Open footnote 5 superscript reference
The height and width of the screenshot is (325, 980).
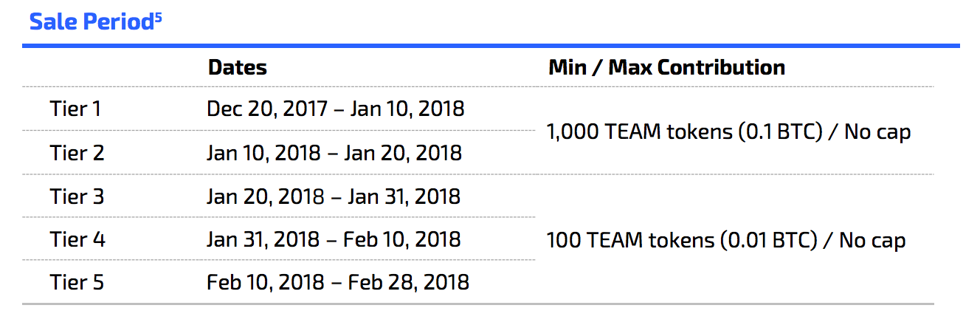(x=158, y=16)
